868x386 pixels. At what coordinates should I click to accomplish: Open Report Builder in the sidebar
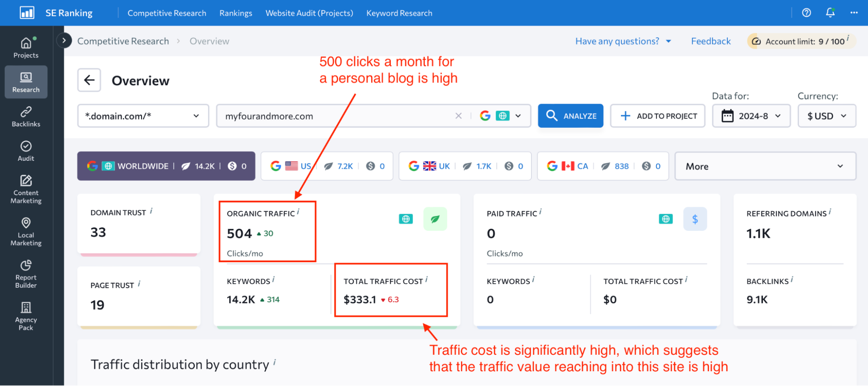click(26, 274)
